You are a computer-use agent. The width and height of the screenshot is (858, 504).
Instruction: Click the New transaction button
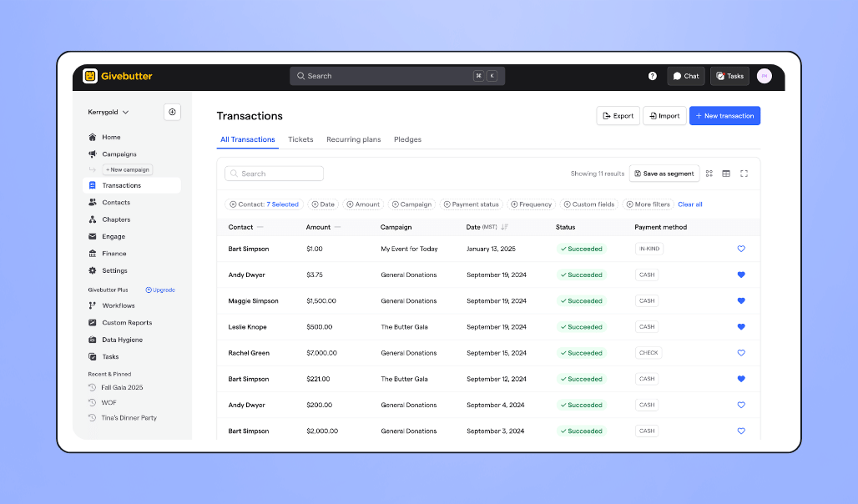point(724,115)
